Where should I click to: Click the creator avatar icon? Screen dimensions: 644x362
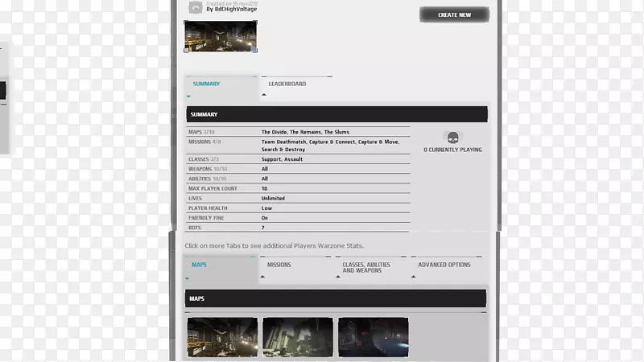(196, 7)
